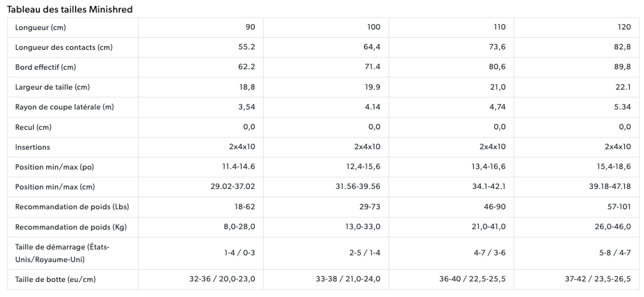
Task: Select the 4.14 sidecut radius value
Action: pos(372,107)
